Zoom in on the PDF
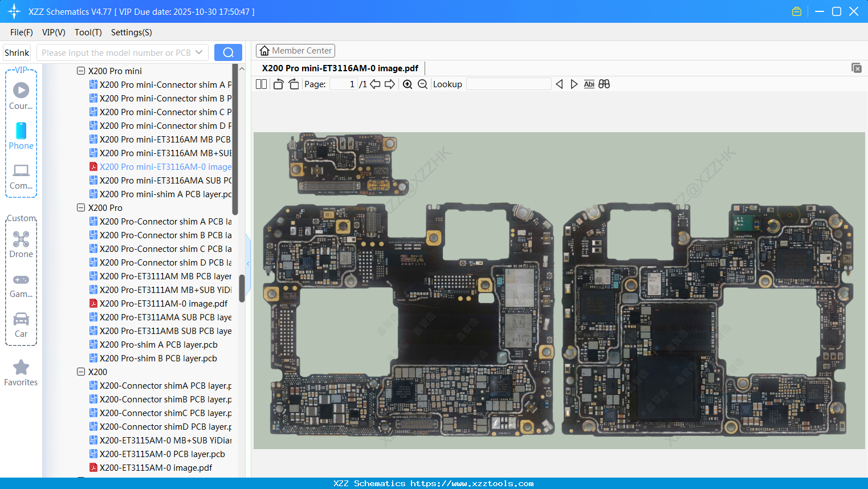The image size is (868, 489). tap(407, 84)
